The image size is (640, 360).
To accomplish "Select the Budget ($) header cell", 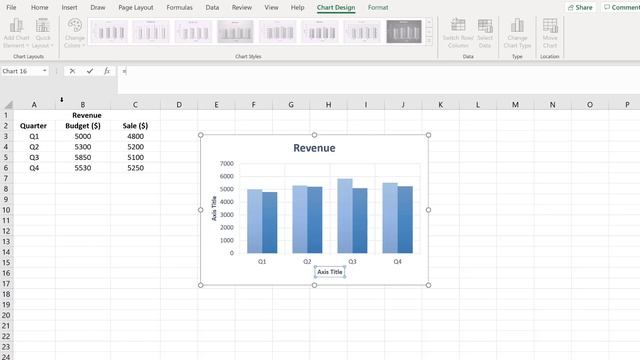I will (x=83, y=126).
